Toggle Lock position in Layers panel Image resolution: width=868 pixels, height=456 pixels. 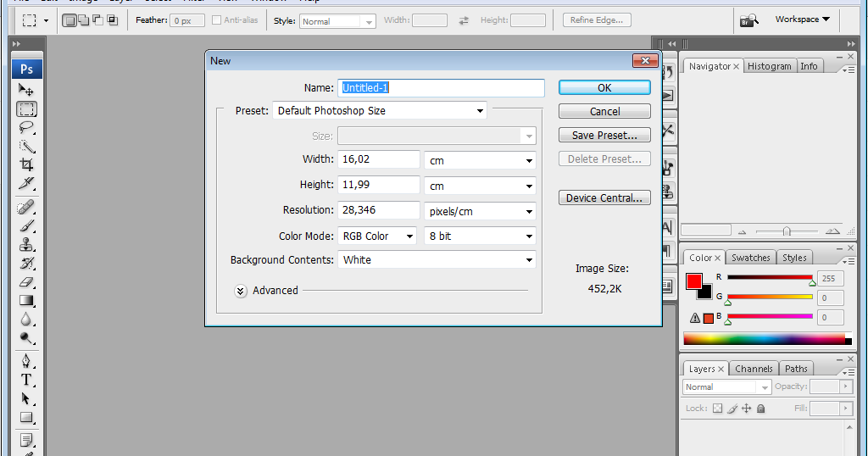tap(746, 409)
